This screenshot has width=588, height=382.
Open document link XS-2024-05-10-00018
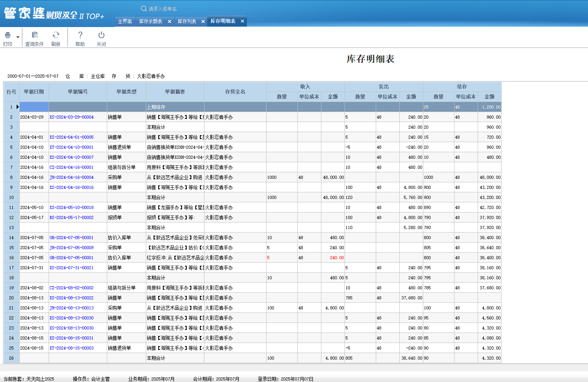pos(72,207)
